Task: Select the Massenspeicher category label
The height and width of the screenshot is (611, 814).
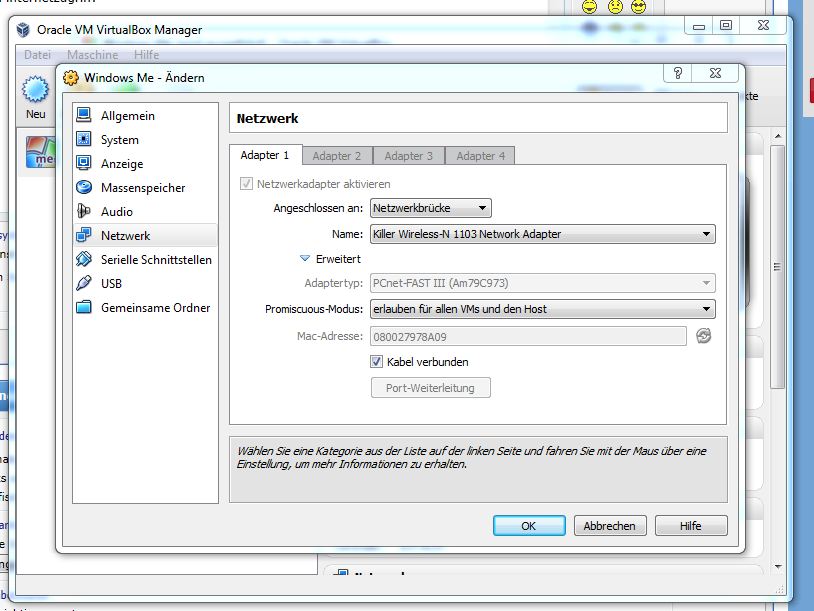Action: [143, 187]
